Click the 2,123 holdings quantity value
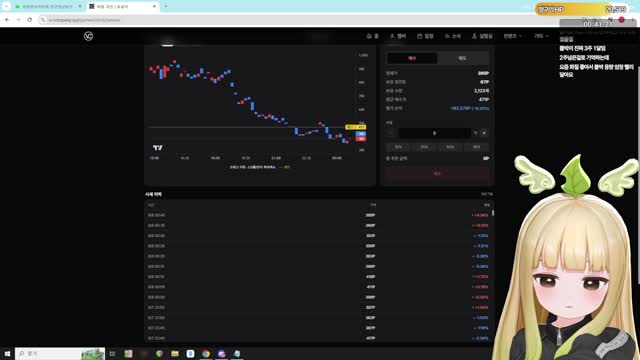Viewport: 640px width, 360px height. coord(482,91)
